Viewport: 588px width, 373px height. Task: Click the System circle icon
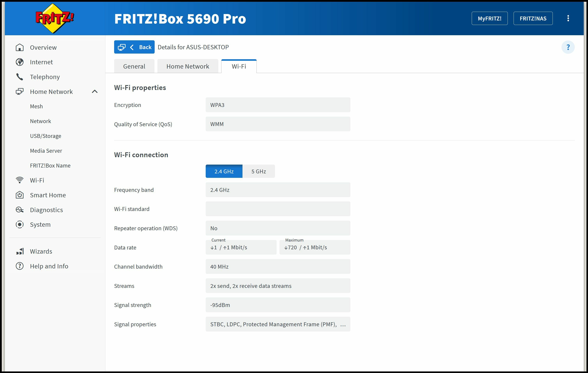tap(19, 225)
